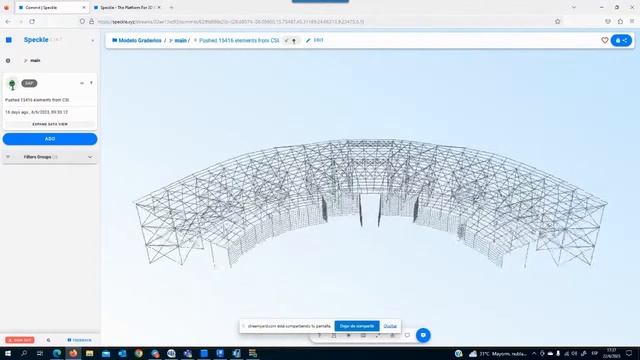Image resolution: width=640 pixels, height=360 pixels.
Task: Open a new browser tab with plus
Action: click(x=171, y=7)
